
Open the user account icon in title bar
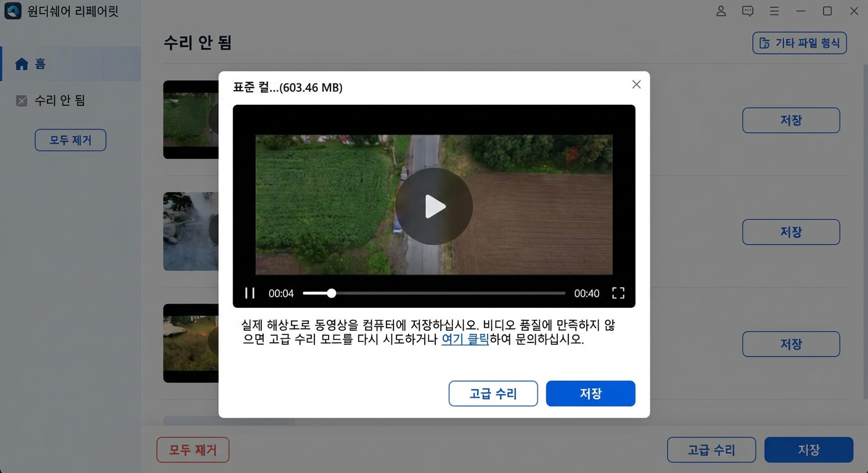click(721, 10)
